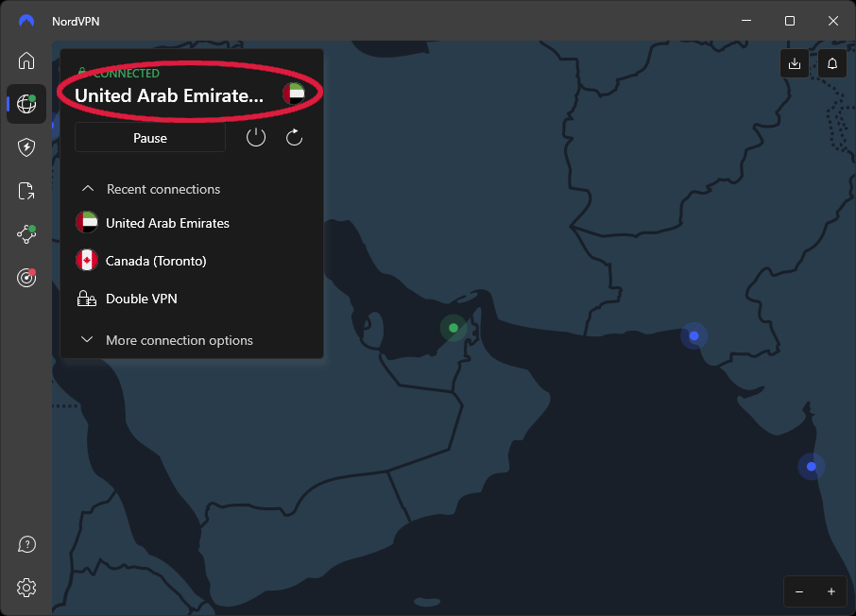
Task: Open the notifications bell icon
Action: [832, 63]
